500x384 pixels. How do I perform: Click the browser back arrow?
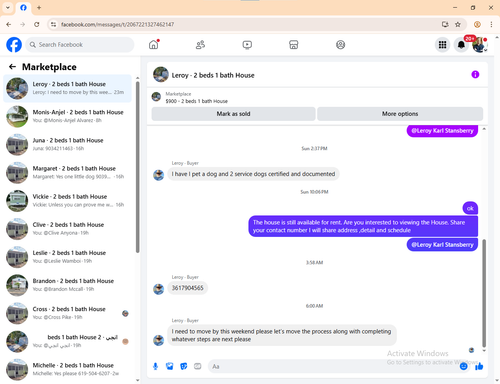point(9,24)
